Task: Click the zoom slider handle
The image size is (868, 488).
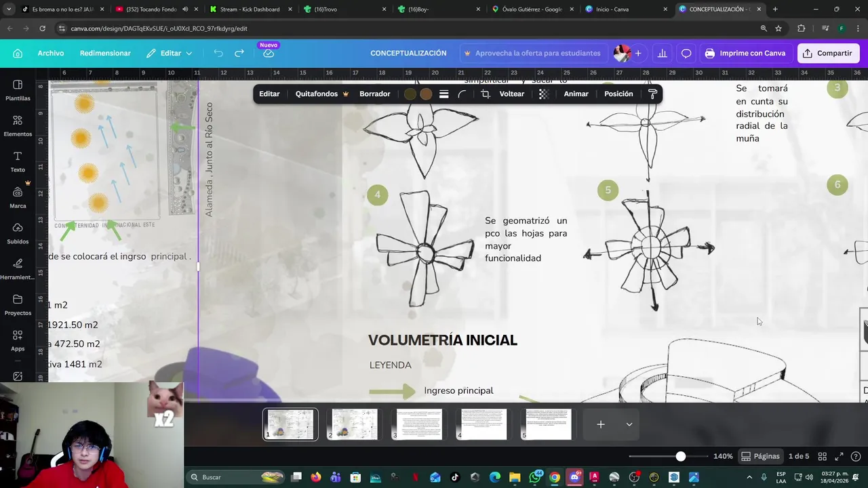Action: click(680, 456)
